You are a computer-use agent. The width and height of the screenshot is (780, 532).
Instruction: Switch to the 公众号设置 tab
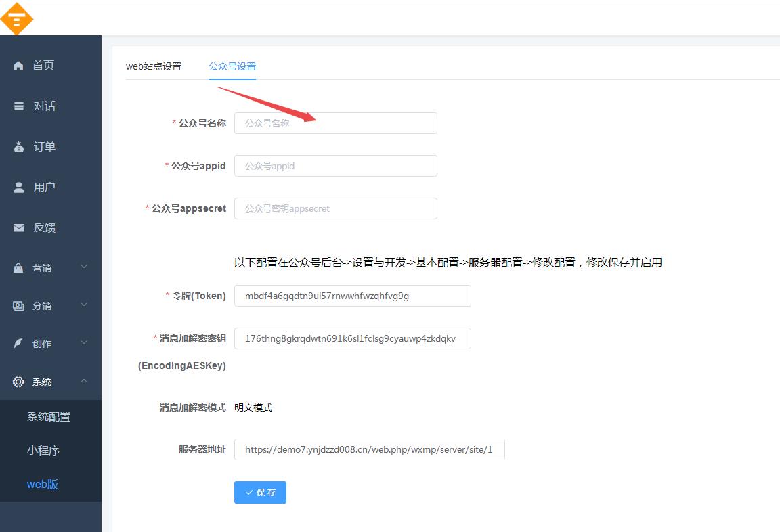pyautogui.click(x=232, y=66)
